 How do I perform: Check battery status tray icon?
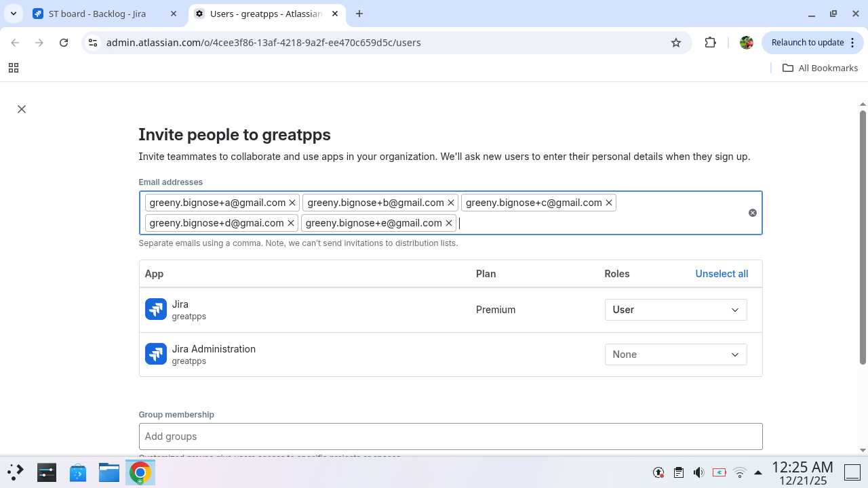click(x=719, y=472)
